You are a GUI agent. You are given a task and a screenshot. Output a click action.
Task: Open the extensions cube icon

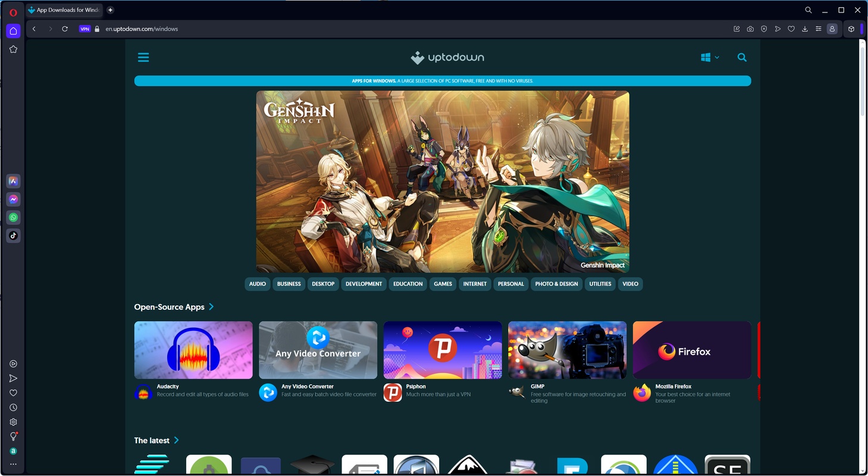(851, 29)
